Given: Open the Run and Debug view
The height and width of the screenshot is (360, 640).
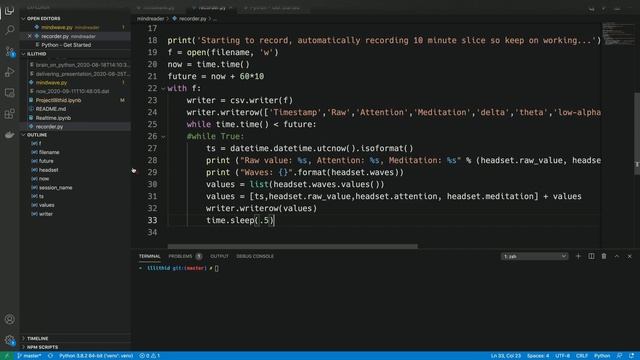Looking at the screenshot, I should click(9, 72).
